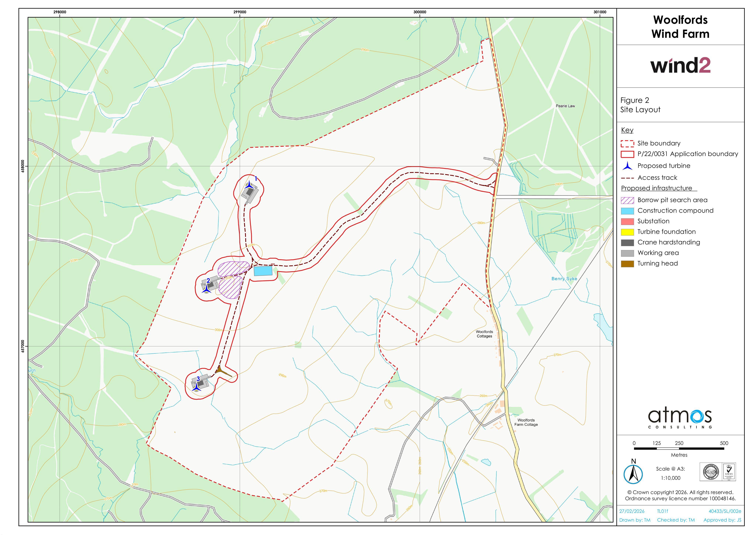Image resolution: width=756 pixels, height=535 pixels.
Task: Click the 658000 northing grid label
Action: point(22,166)
